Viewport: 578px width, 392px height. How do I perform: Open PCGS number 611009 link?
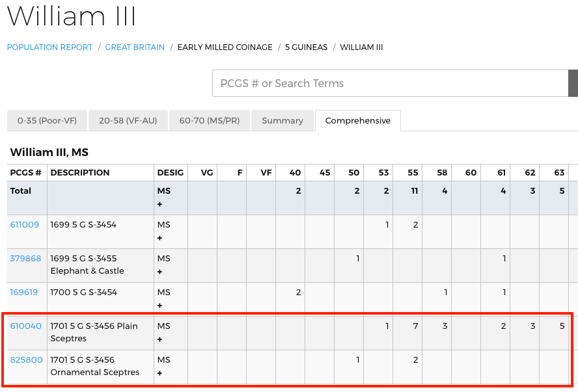coord(25,225)
